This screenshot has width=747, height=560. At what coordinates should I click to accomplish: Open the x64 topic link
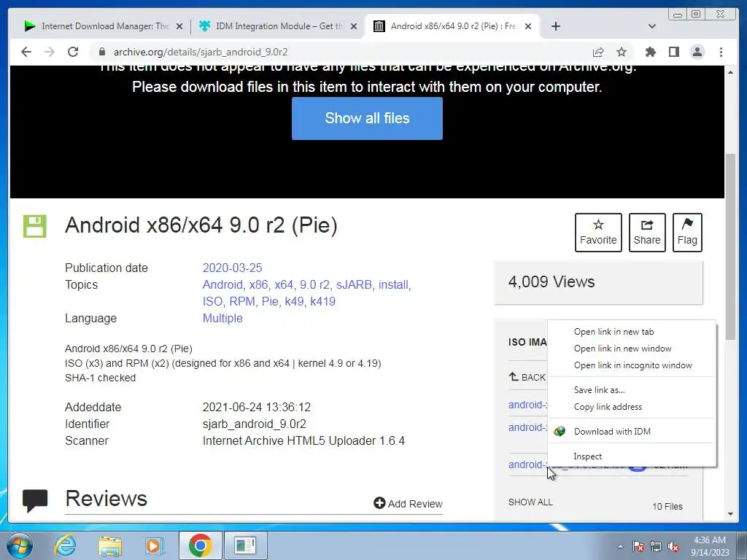[x=284, y=285]
